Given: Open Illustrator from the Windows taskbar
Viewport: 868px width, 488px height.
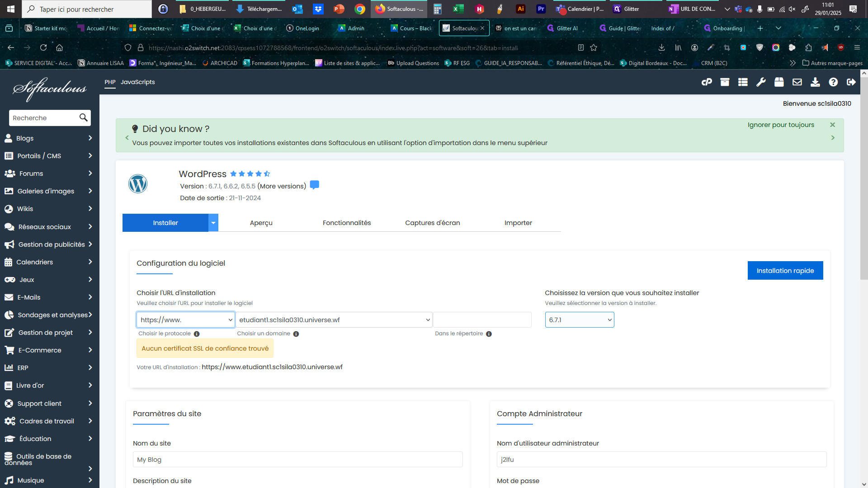Looking at the screenshot, I should (521, 9).
